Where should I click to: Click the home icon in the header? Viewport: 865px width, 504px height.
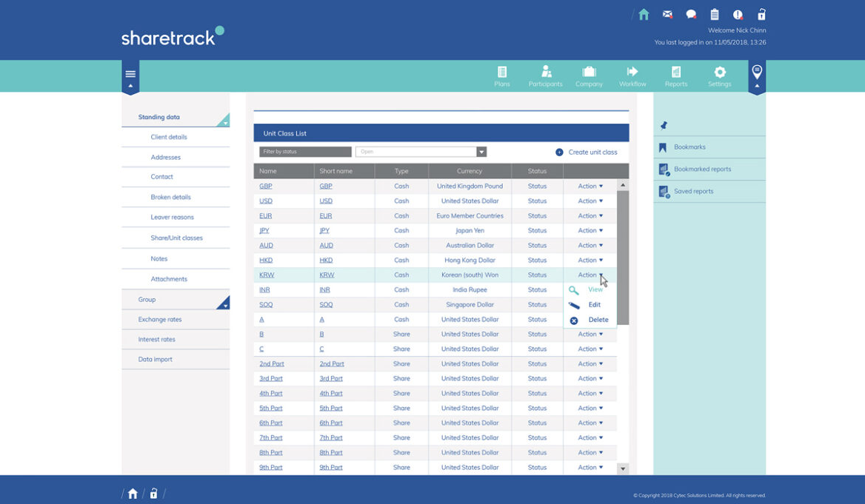tap(643, 13)
